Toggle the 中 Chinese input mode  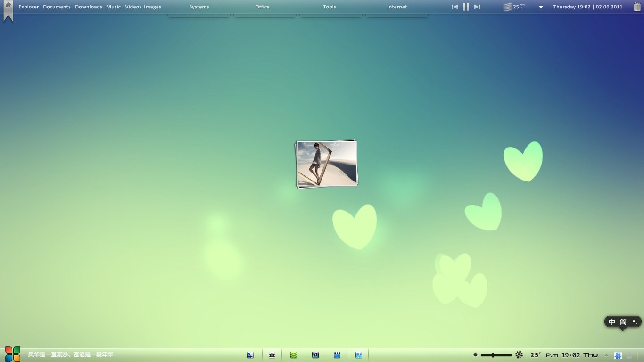tap(612, 322)
